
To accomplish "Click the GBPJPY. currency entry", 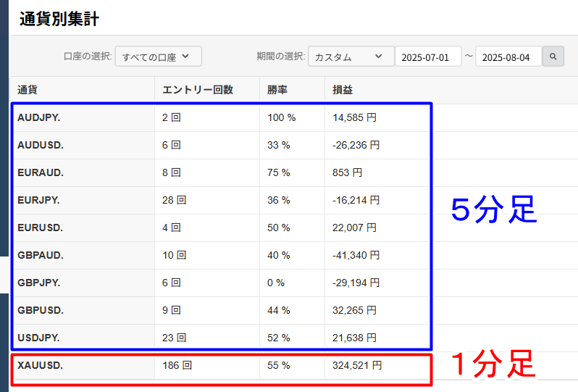I will (x=38, y=283).
